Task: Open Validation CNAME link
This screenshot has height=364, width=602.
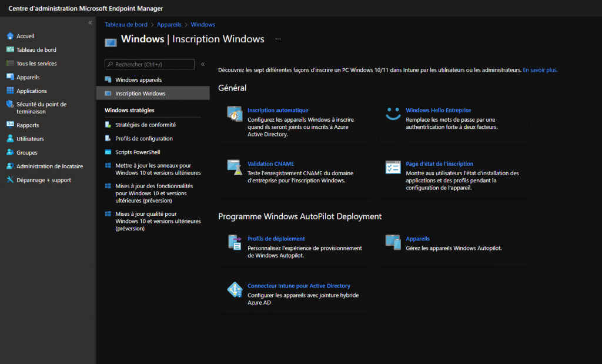Action: coord(270,163)
